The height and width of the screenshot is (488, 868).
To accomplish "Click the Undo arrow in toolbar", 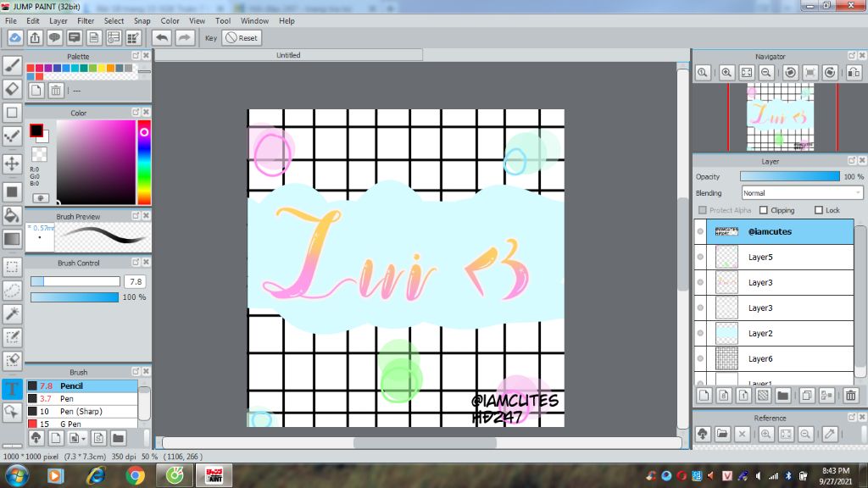I will pos(162,37).
